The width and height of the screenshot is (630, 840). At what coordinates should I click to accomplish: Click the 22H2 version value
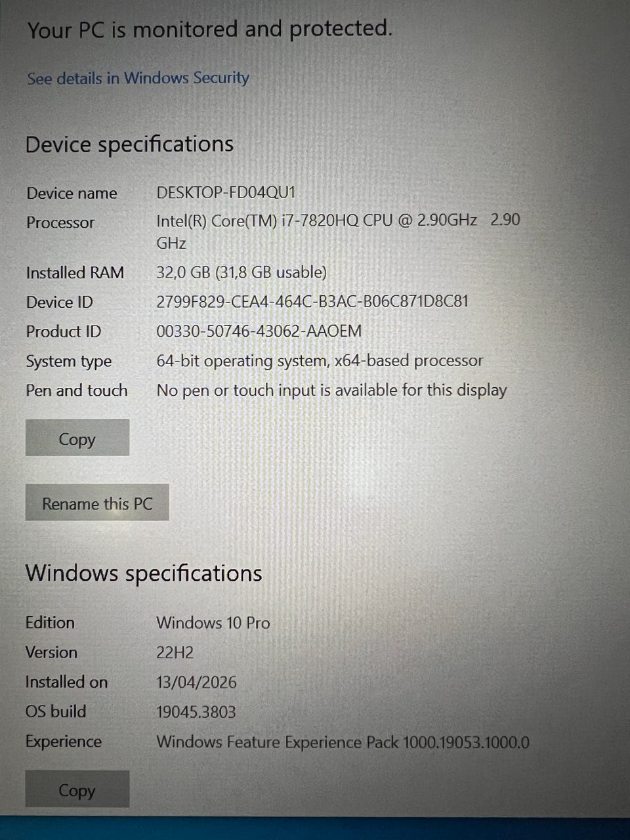pyautogui.click(x=175, y=653)
